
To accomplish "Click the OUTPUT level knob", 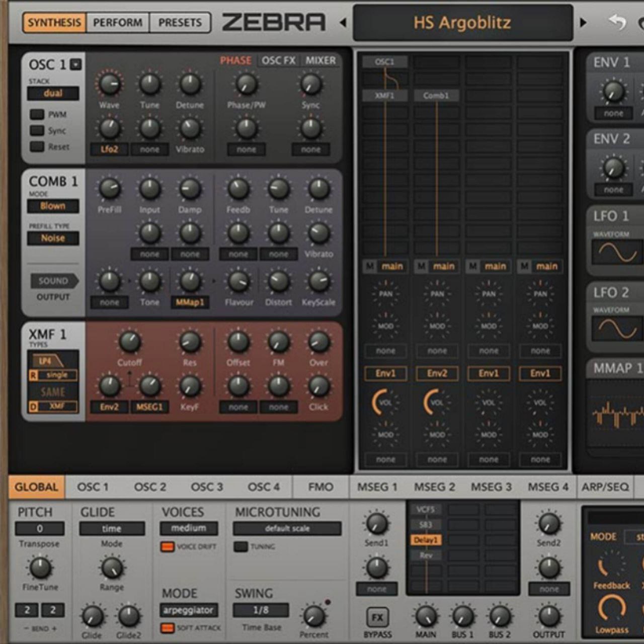I will (549, 616).
